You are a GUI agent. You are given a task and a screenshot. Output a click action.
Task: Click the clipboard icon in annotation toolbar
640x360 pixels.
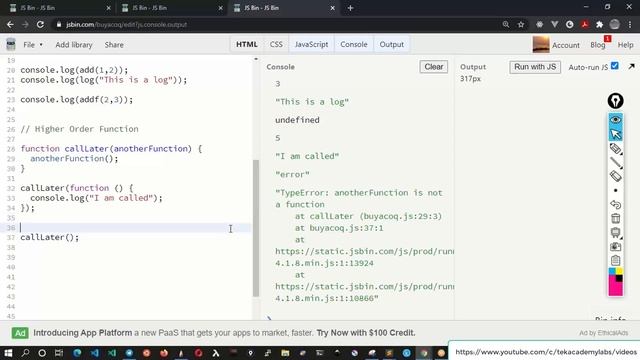tap(616, 260)
